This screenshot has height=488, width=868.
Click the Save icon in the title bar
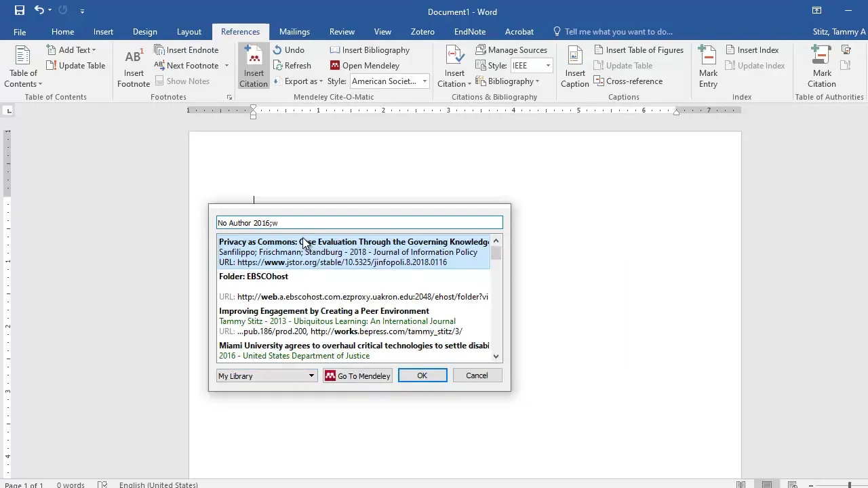(x=20, y=11)
